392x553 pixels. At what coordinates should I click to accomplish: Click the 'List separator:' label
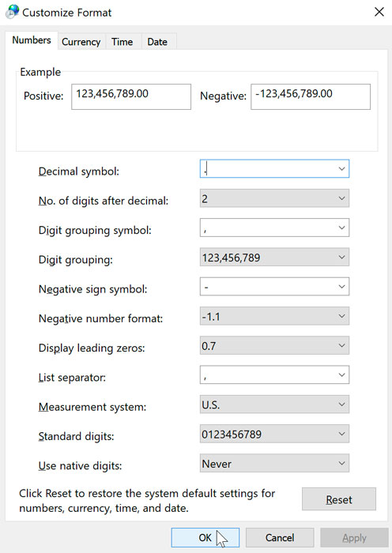tap(72, 378)
